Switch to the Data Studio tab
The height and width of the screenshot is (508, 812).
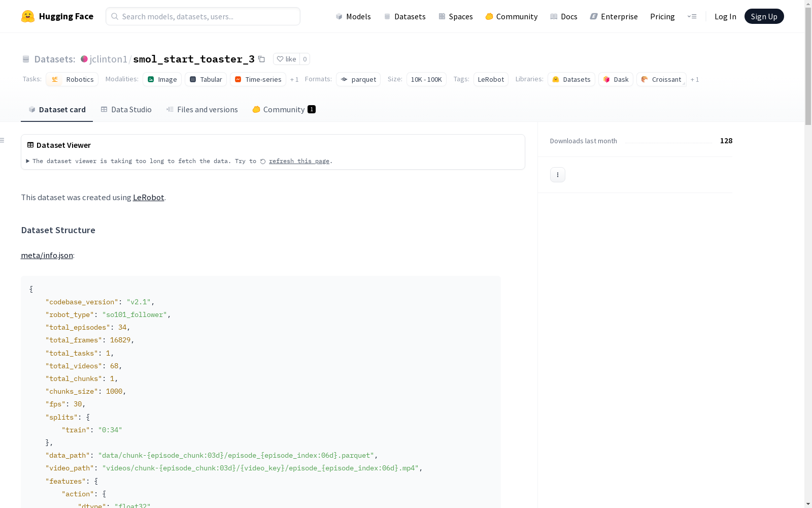126,110
